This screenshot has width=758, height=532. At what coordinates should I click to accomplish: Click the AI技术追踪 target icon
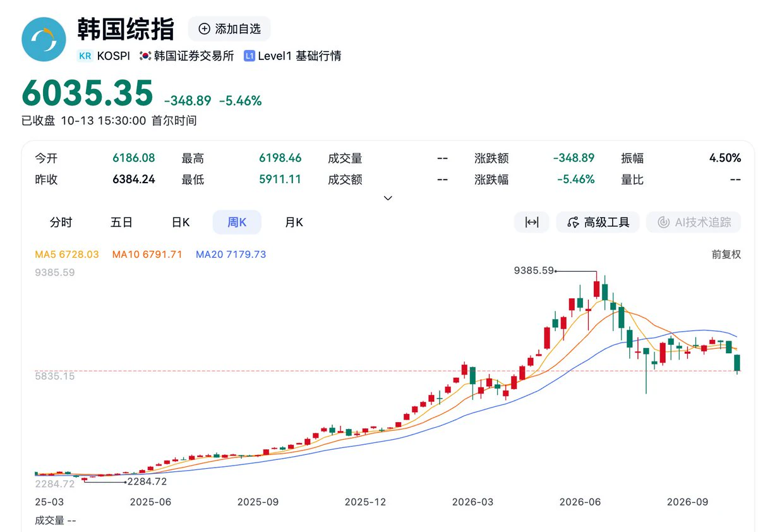[x=663, y=222]
